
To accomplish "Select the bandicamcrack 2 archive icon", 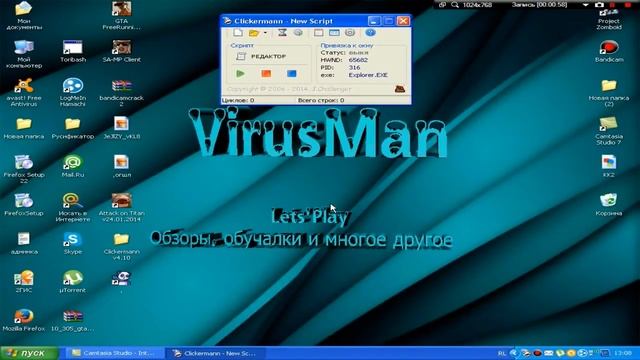I will [x=122, y=93].
